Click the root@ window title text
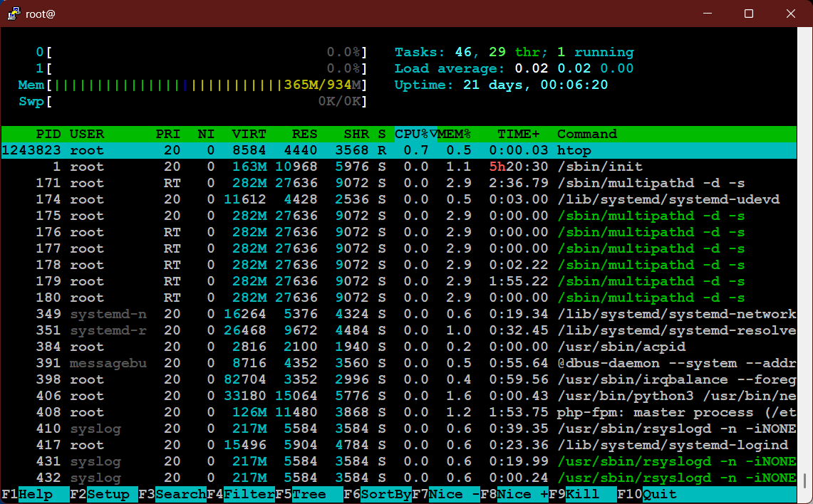Screen dimensions: 813x504 pyautogui.click(x=41, y=14)
